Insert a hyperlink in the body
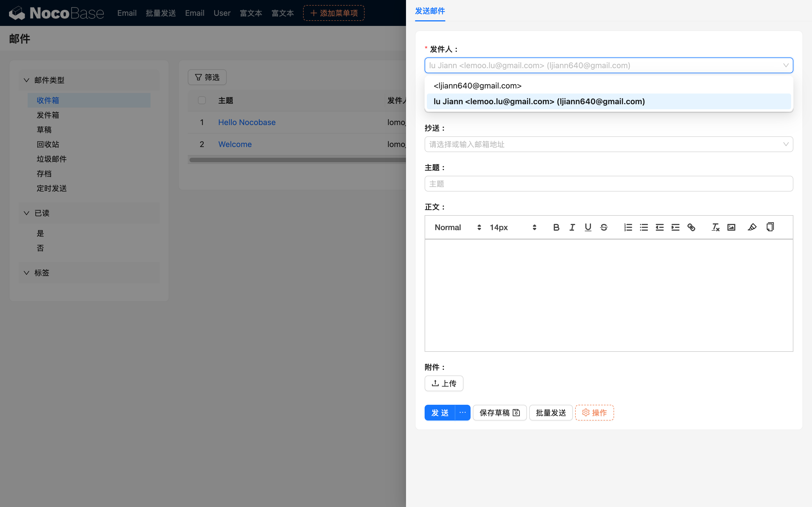This screenshot has height=507, width=812. [691, 227]
